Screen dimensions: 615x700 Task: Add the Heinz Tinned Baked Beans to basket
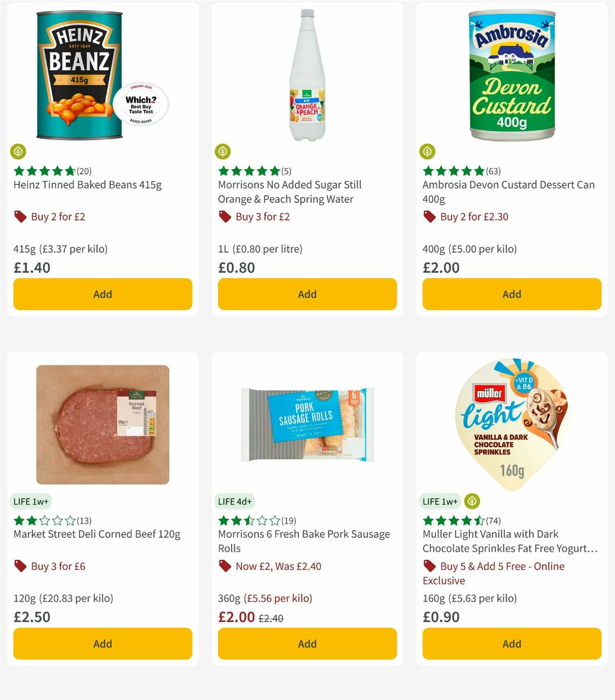pyautogui.click(x=102, y=294)
